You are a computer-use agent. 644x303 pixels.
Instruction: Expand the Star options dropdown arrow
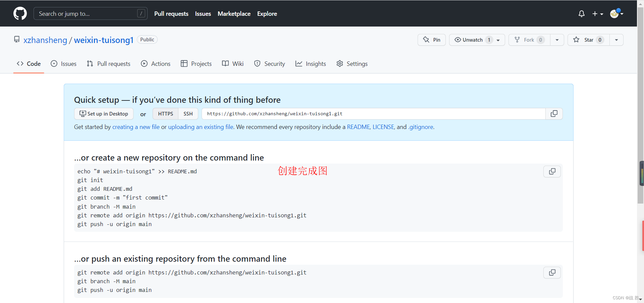coord(617,40)
